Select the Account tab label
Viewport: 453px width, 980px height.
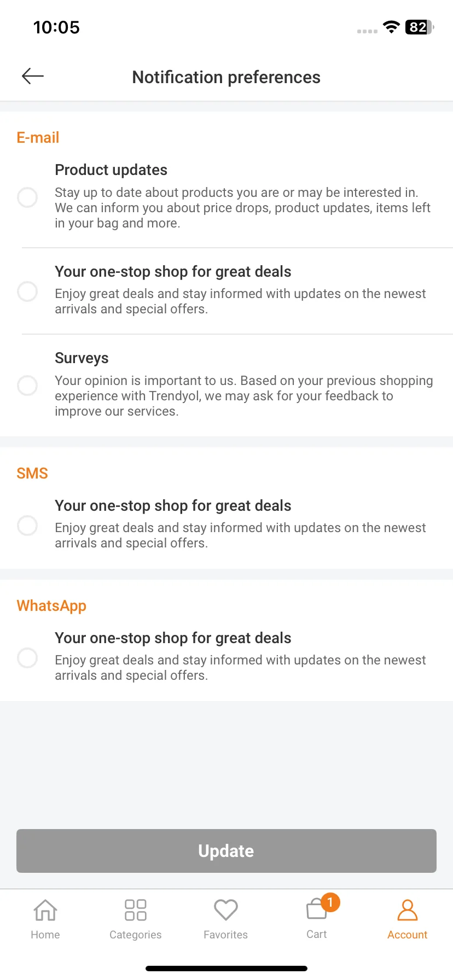coord(408,935)
